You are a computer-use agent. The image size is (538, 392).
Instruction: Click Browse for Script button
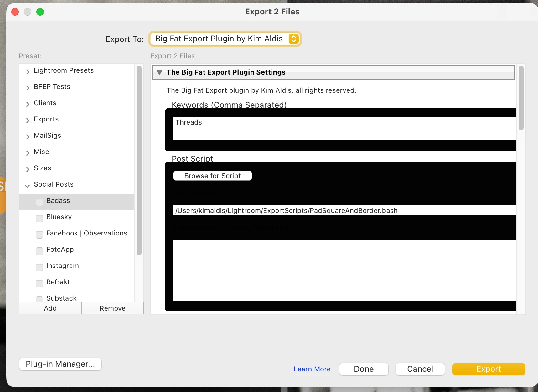coord(213,176)
